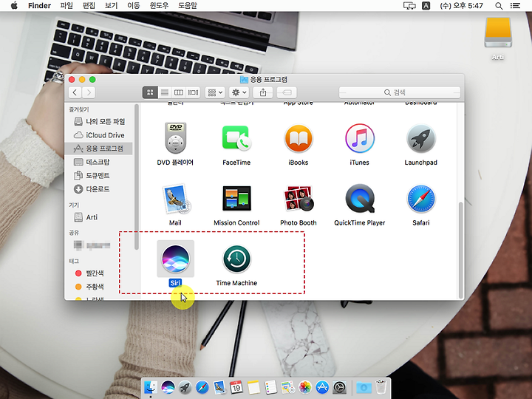Select 응용 프로그램 in sidebar
The width and height of the screenshot is (532, 399).
tap(99, 149)
